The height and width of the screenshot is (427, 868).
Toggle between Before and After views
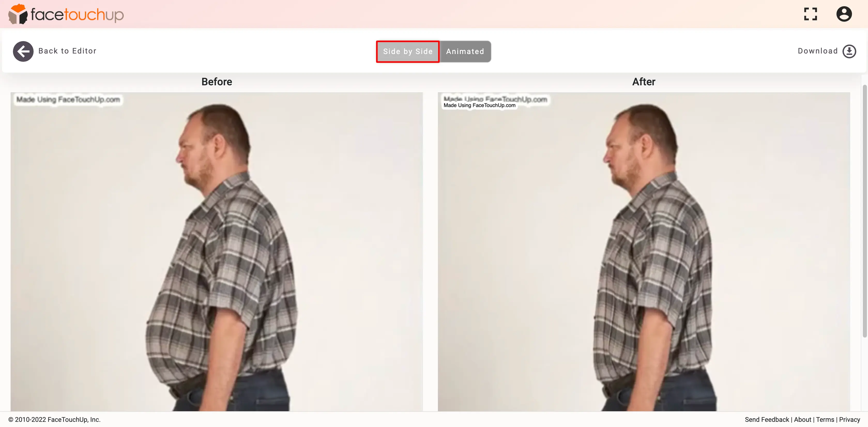pos(465,51)
